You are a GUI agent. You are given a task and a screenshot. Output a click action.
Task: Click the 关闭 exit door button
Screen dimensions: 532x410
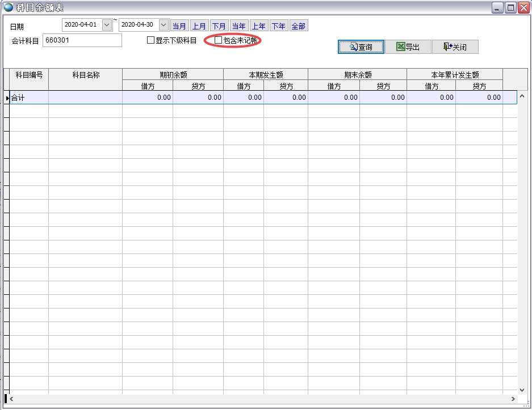[455, 47]
